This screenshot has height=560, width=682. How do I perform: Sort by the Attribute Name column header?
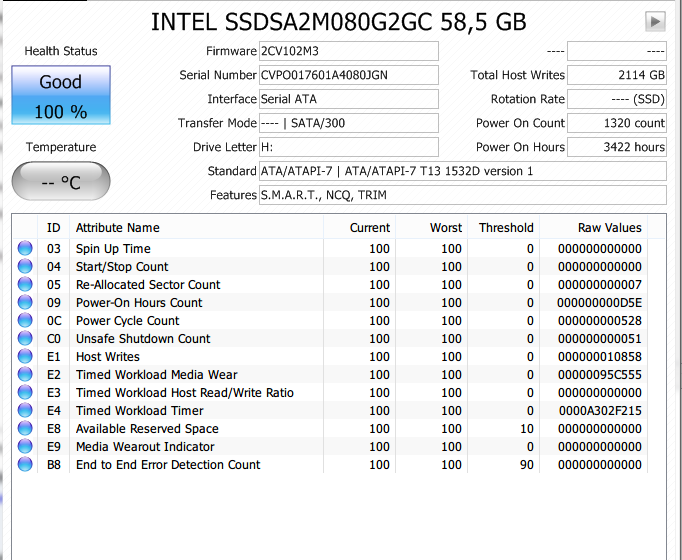click(118, 228)
